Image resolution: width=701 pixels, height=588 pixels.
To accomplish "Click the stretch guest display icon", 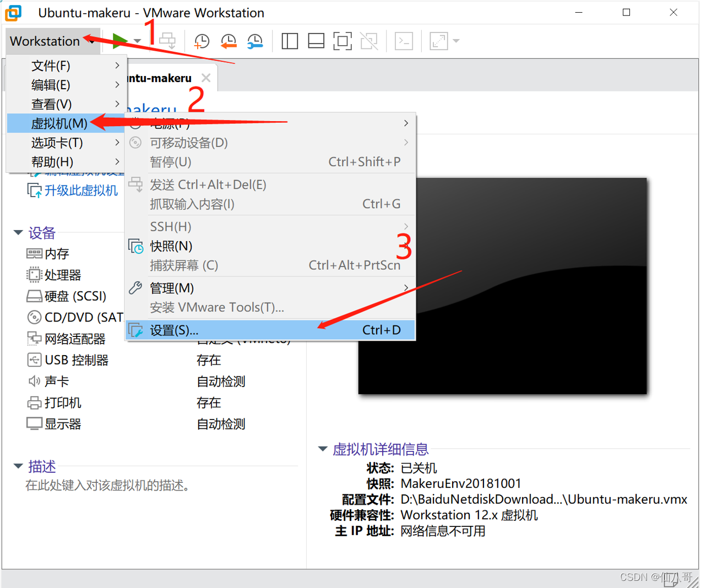I will pyautogui.click(x=439, y=41).
